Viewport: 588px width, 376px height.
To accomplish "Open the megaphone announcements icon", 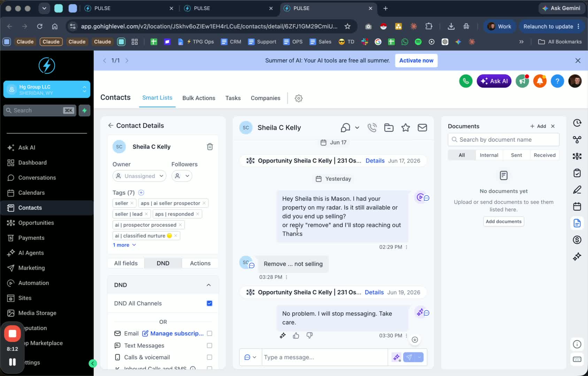I will (522, 81).
